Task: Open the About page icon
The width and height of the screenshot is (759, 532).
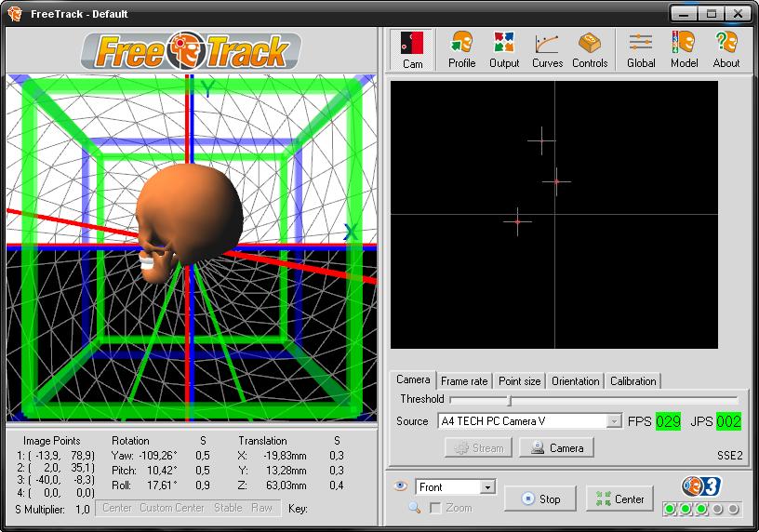Action: pyautogui.click(x=726, y=50)
